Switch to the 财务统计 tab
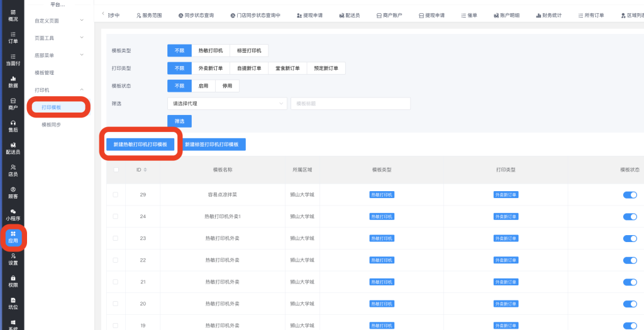The width and height of the screenshot is (644, 330). pos(549,15)
